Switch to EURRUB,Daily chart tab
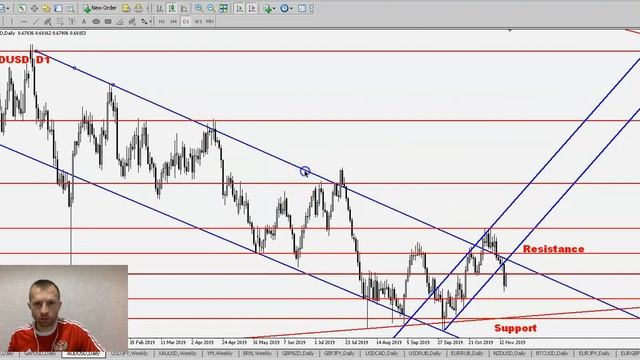Image resolution: width=640 pixels, height=360 pixels. [x=468, y=353]
